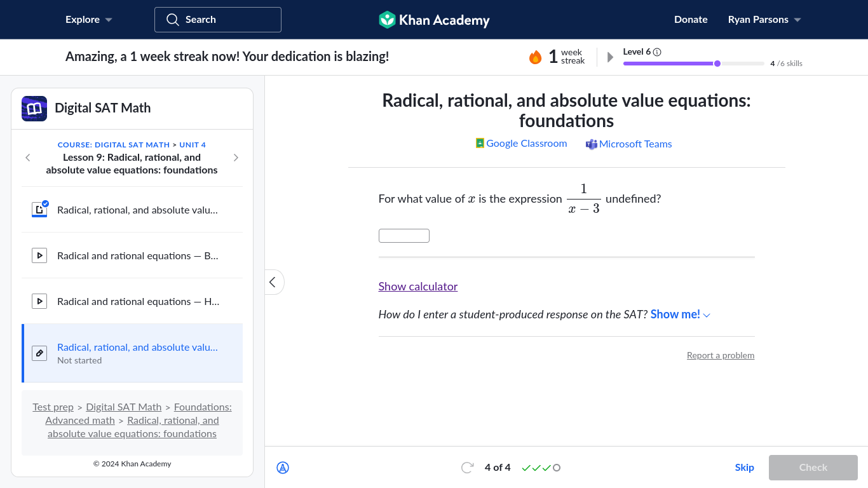
Task: Click the Search box
Action: [218, 20]
